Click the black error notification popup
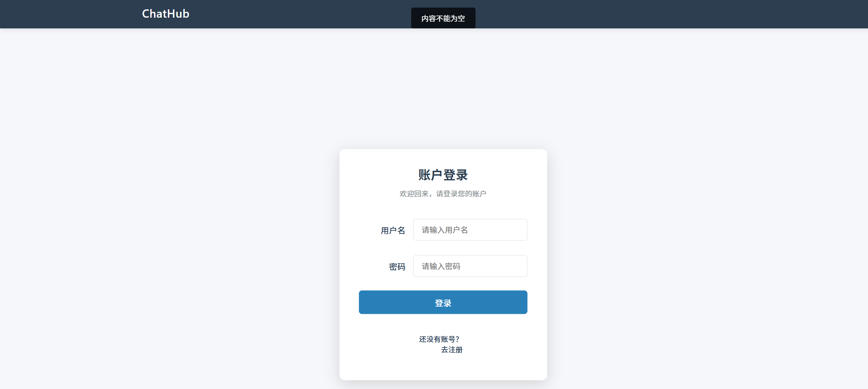The height and width of the screenshot is (389, 868). 443,18
